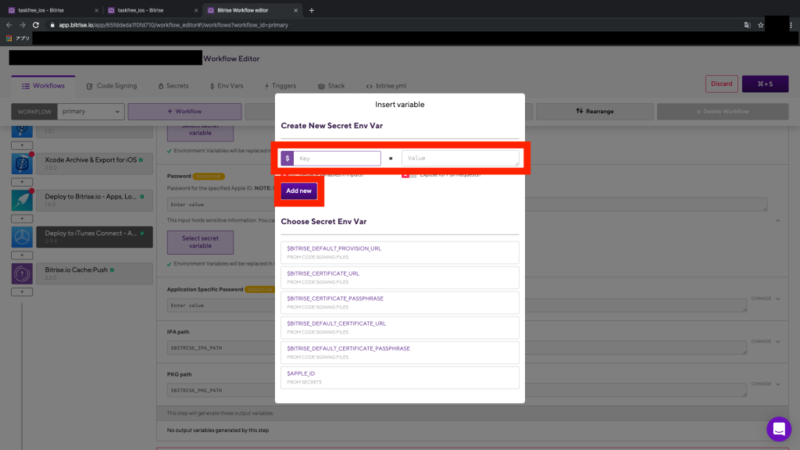Expand CHANGE chevron beside Application Specific Password
Viewport: 800px width, 450px height.
[778, 298]
